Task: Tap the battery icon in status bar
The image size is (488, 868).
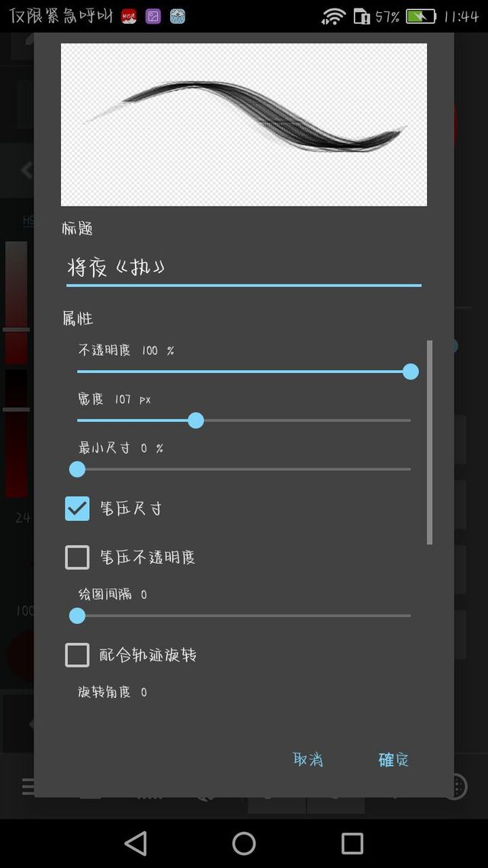Action: pos(421,16)
